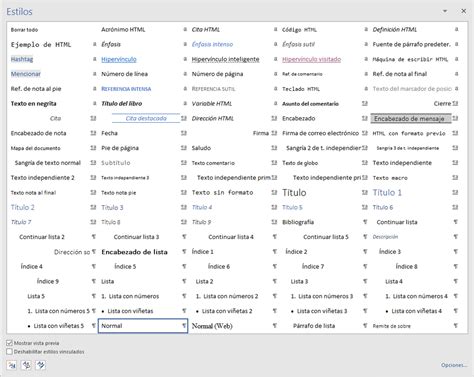Viewport: 474px width, 377px height.
Task: Close the Estilos pane with X
Action: [463, 11]
